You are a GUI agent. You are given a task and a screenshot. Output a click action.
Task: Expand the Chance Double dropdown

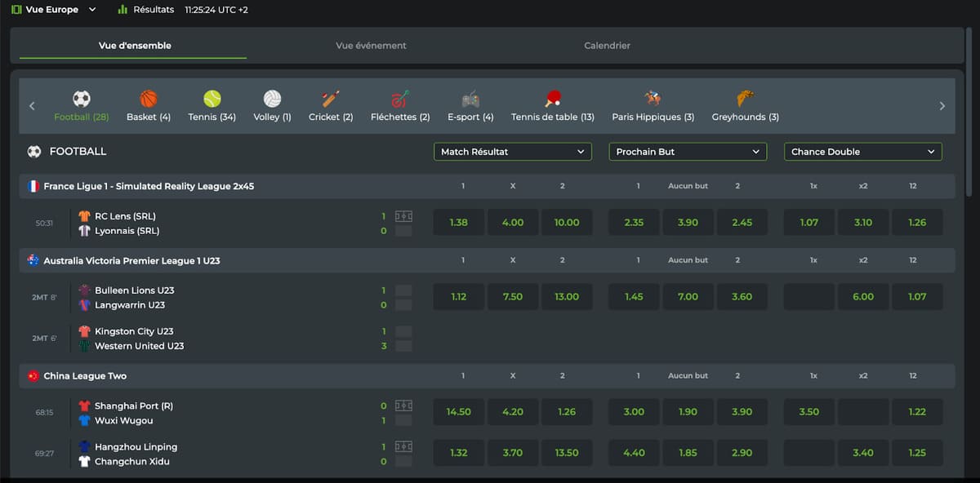tap(863, 152)
